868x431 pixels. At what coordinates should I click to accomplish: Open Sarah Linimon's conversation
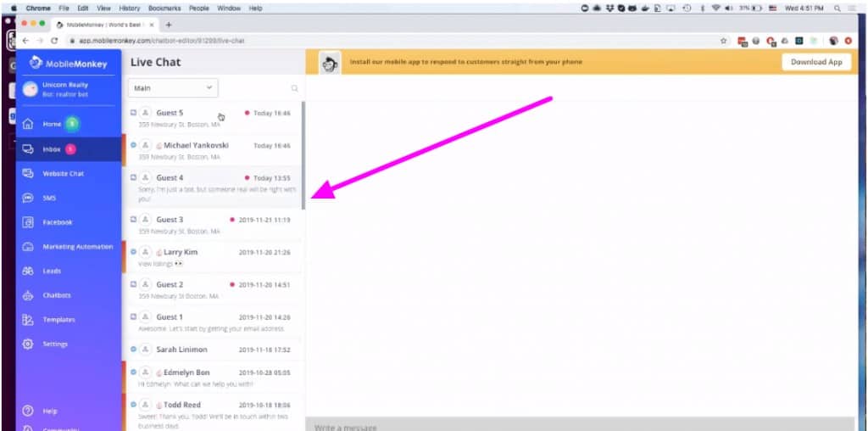[213, 350]
